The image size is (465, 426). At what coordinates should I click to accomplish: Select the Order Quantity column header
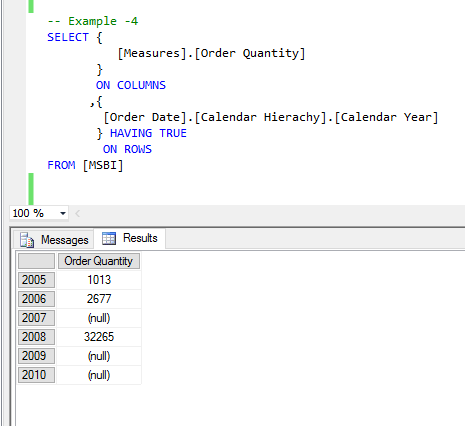click(x=99, y=261)
